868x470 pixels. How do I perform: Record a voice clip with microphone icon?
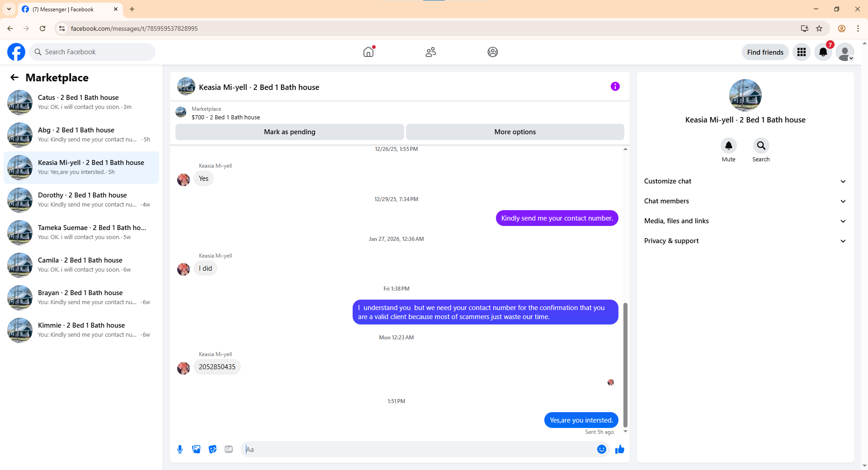pyautogui.click(x=180, y=449)
